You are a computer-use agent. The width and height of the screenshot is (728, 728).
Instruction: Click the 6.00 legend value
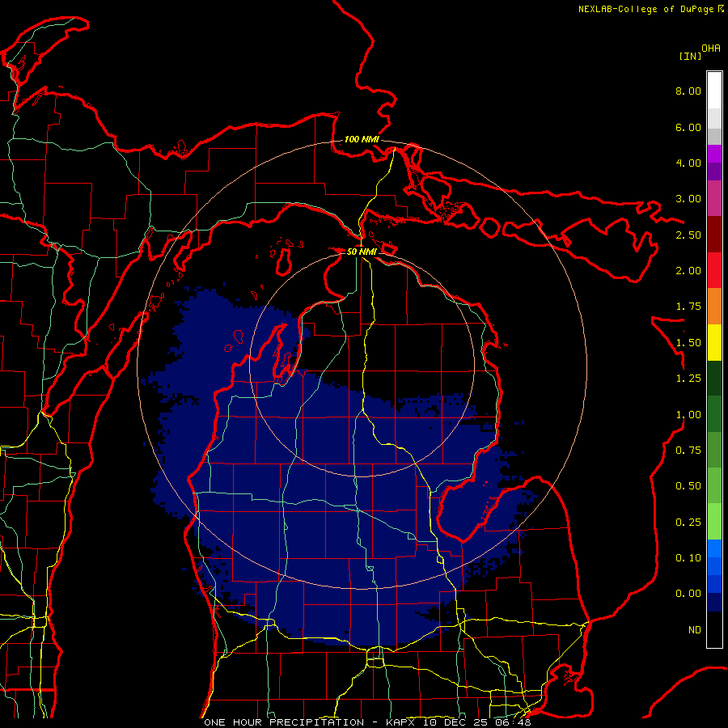(x=688, y=127)
